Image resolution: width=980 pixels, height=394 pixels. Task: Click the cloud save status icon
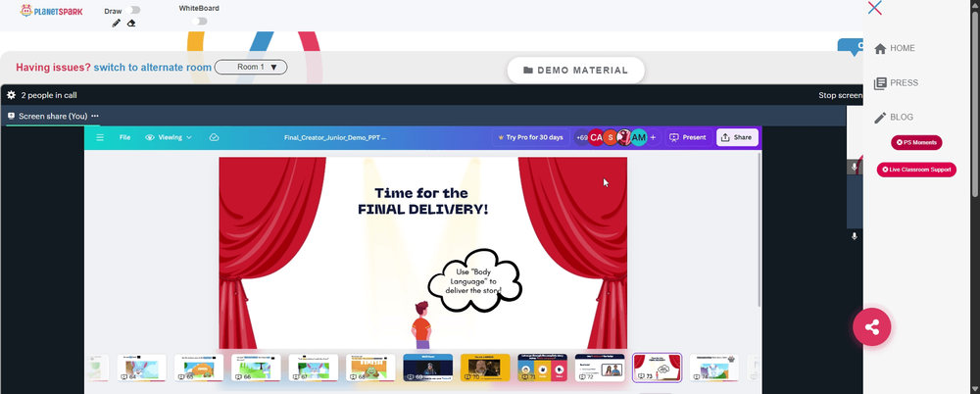point(215,137)
